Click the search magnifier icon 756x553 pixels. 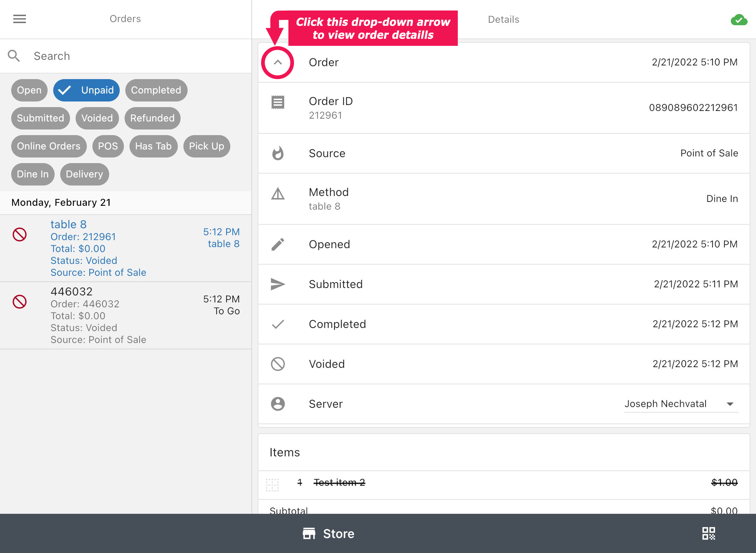tap(14, 56)
